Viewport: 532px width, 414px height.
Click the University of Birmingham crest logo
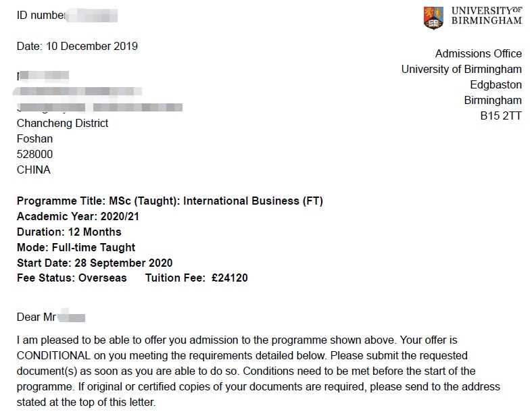click(433, 18)
